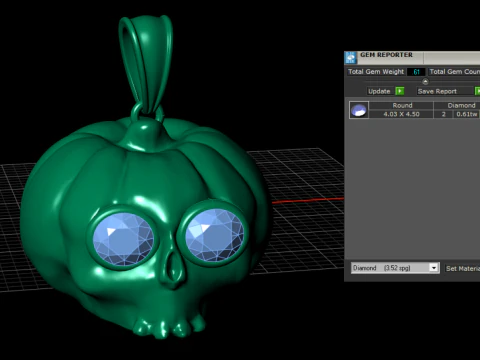Click the Total Gem Weight label
This screenshot has height=360, width=480.
[x=376, y=72]
